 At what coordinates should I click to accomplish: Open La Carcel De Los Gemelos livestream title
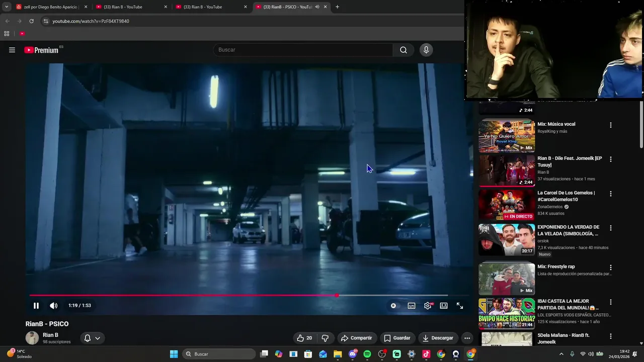click(566, 196)
